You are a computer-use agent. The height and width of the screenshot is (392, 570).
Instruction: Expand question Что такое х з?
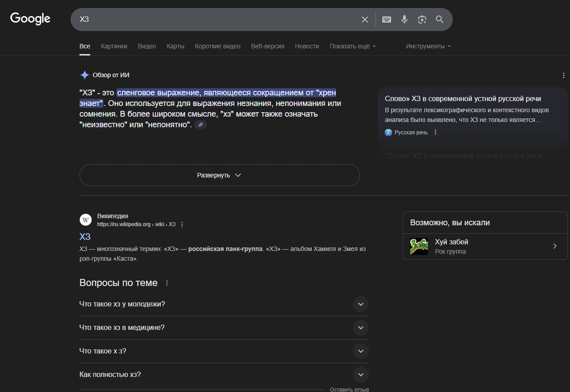click(224, 351)
